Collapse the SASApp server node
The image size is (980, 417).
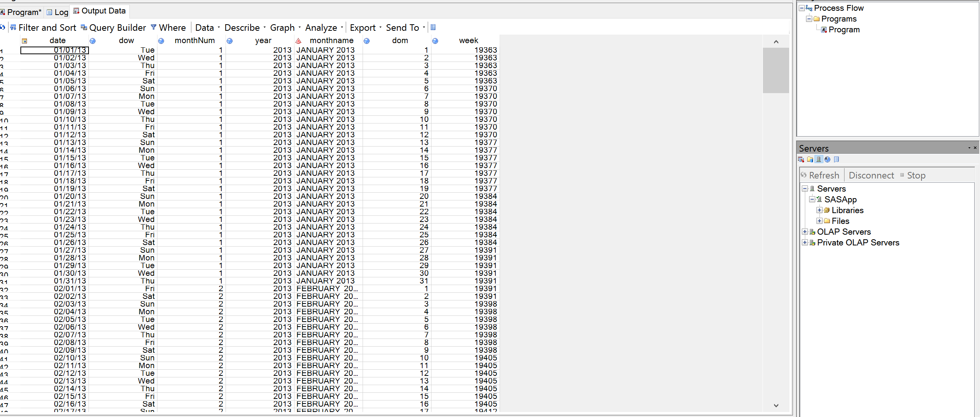[812, 199]
